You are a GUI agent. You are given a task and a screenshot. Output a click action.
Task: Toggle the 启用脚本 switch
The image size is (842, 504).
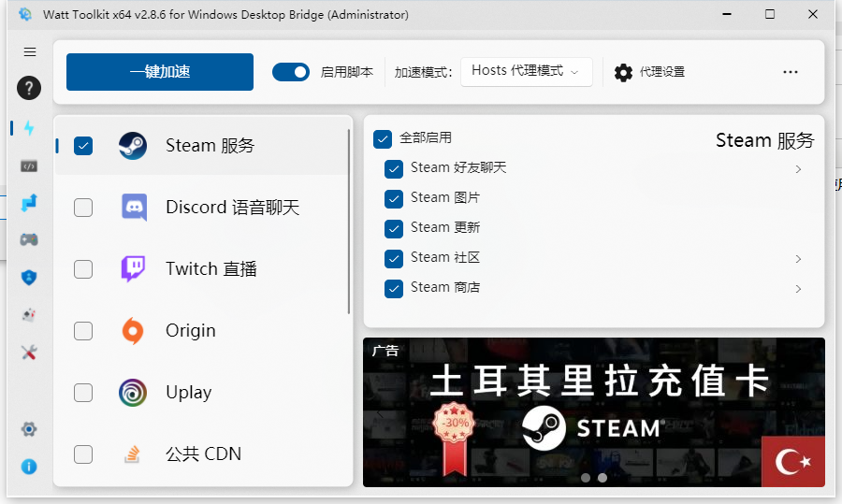291,72
